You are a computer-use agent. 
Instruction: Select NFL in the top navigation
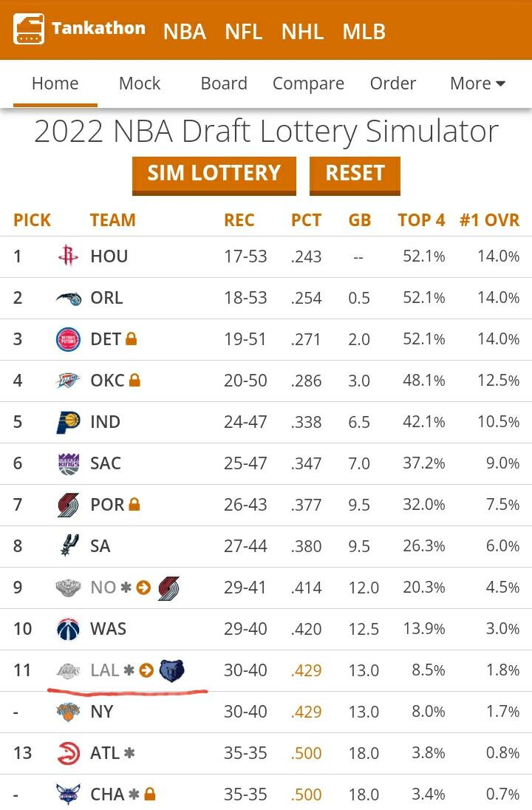pyautogui.click(x=243, y=32)
